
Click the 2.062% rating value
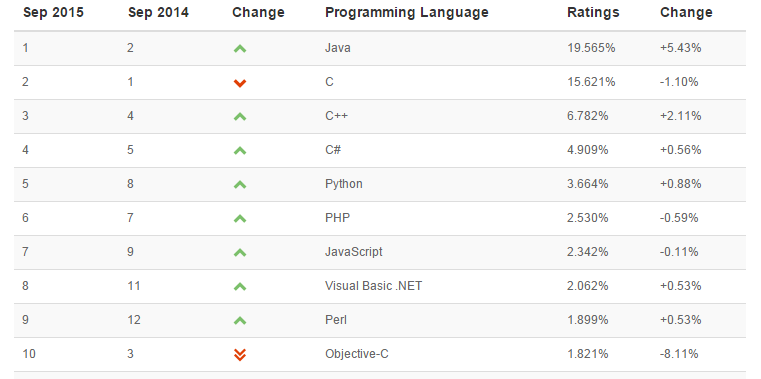(x=588, y=286)
